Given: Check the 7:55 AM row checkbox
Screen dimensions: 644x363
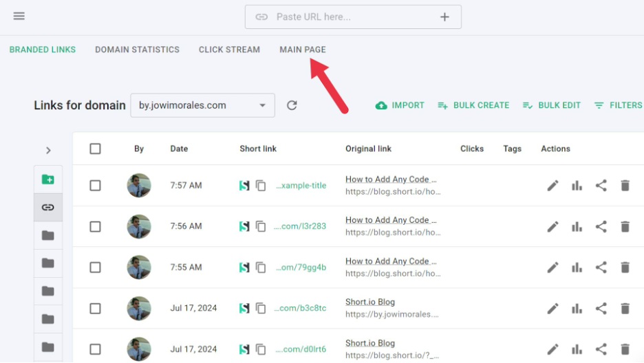Looking at the screenshot, I should click(x=95, y=267).
